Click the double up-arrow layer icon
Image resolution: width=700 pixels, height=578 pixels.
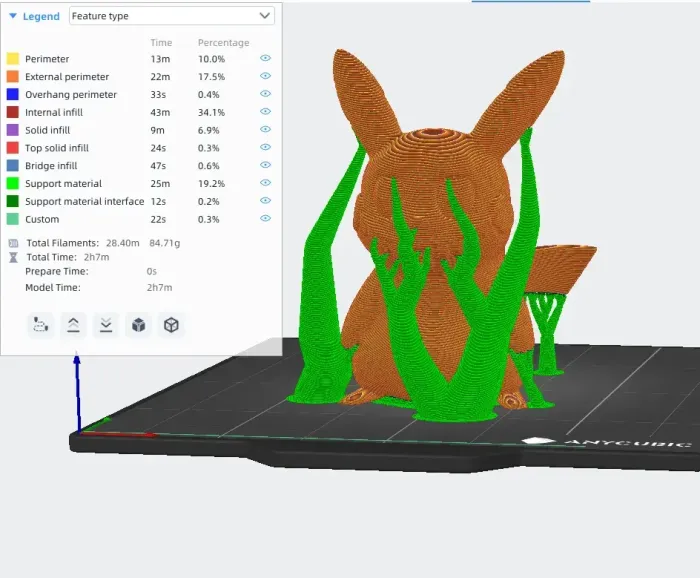click(73, 325)
